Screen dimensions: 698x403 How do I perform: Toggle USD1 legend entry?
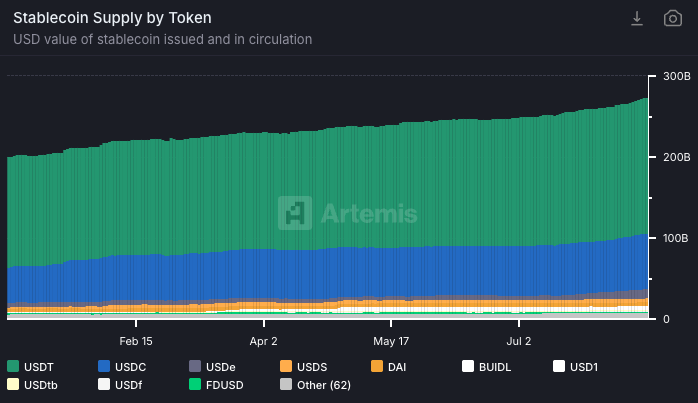click(x=575, y=366)
